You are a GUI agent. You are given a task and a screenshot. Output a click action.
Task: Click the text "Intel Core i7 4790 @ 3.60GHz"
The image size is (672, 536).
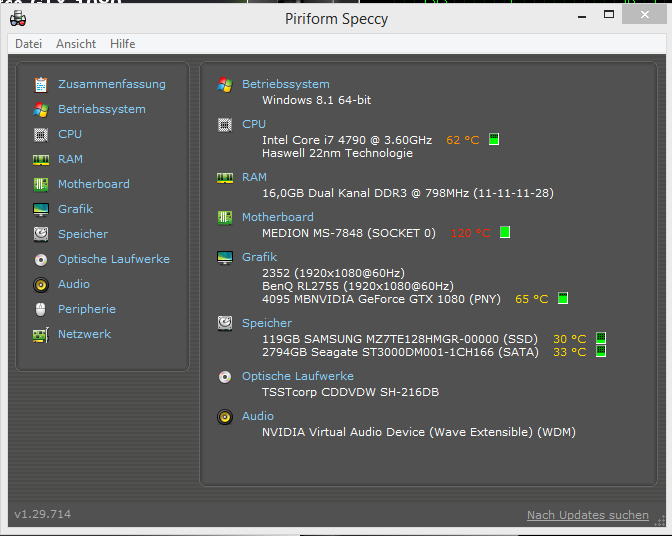(347, 140)
